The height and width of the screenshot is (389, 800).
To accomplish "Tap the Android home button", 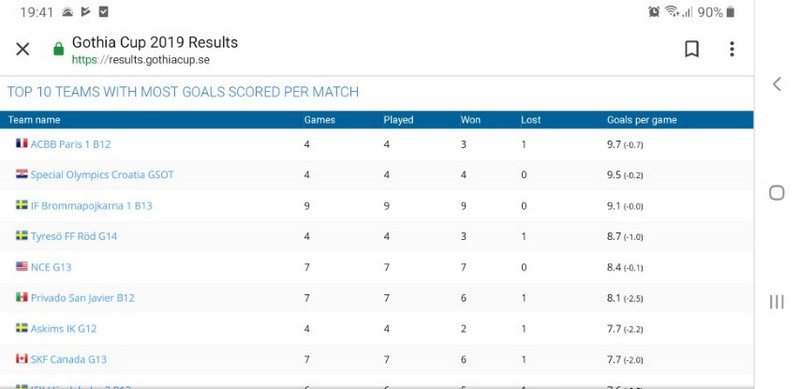I will [777, 193].
